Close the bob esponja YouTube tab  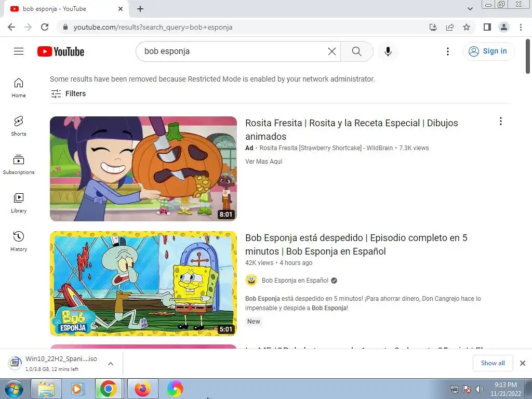[121, 9]
